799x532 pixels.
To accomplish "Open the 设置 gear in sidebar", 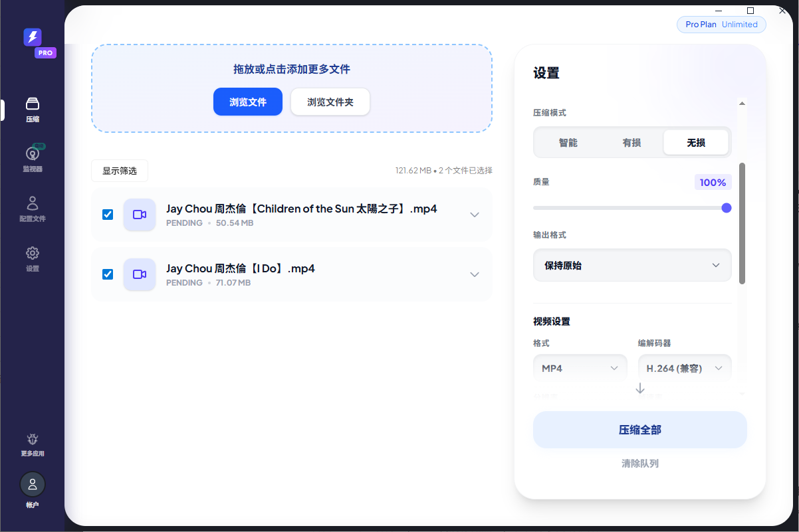I will [33, 258].
